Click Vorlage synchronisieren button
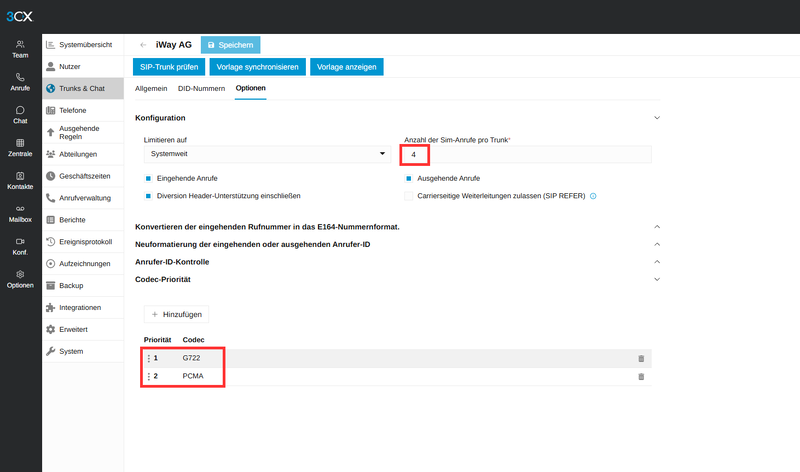 click(x=258, y=67)
